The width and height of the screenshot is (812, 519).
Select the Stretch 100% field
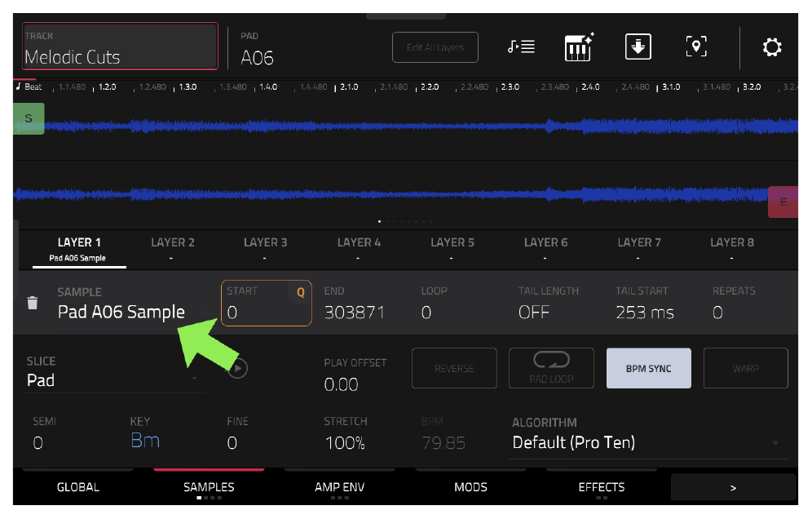pos(346,433)
